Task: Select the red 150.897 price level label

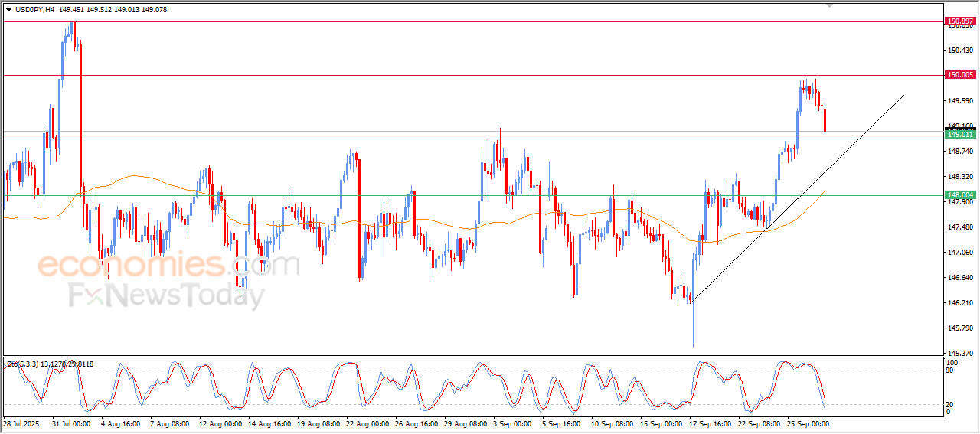Action: point(960,21)
